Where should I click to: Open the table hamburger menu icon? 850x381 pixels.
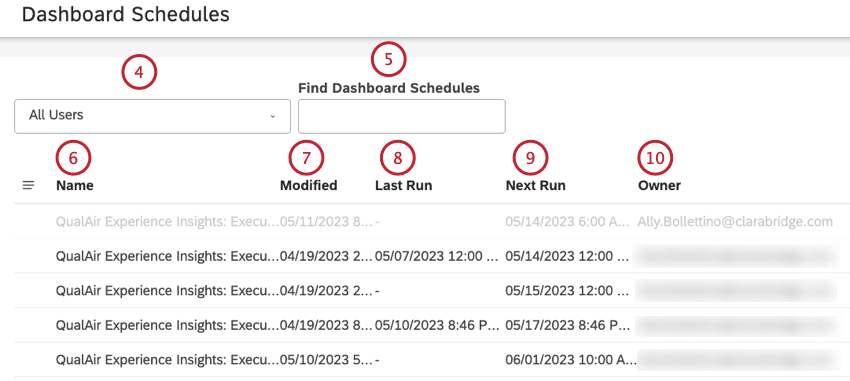(x=28, y=185)
